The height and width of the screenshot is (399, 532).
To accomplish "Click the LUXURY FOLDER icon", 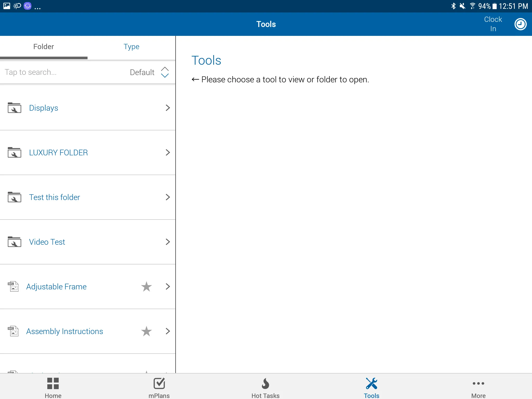I will [14, 152].
